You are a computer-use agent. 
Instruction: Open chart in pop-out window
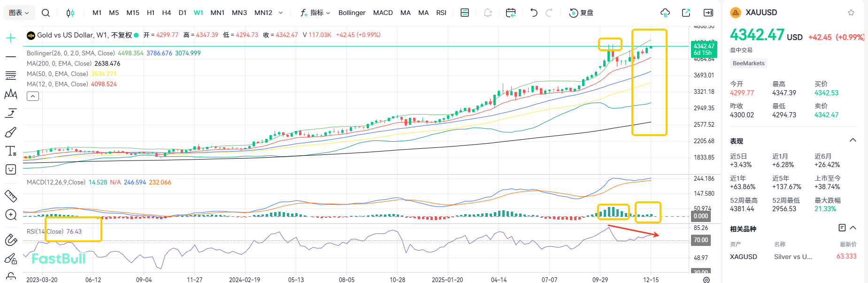click(x=686, y=13)
